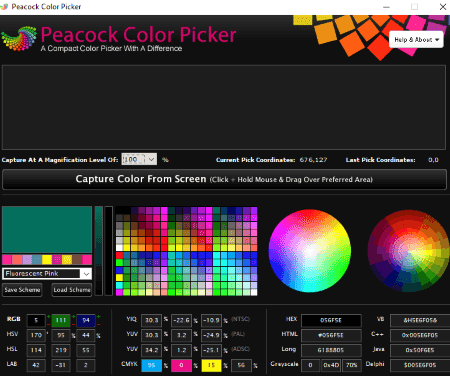Image resolution: width=450 pixels, height=376 pixels.
Task: Click the large teal current color preview
Action: pos(47,230)
